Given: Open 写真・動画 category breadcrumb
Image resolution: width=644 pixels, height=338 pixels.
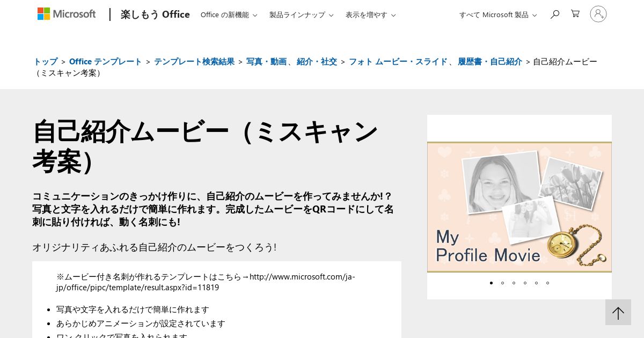Looking at the screenshot, I should (266, 62).
